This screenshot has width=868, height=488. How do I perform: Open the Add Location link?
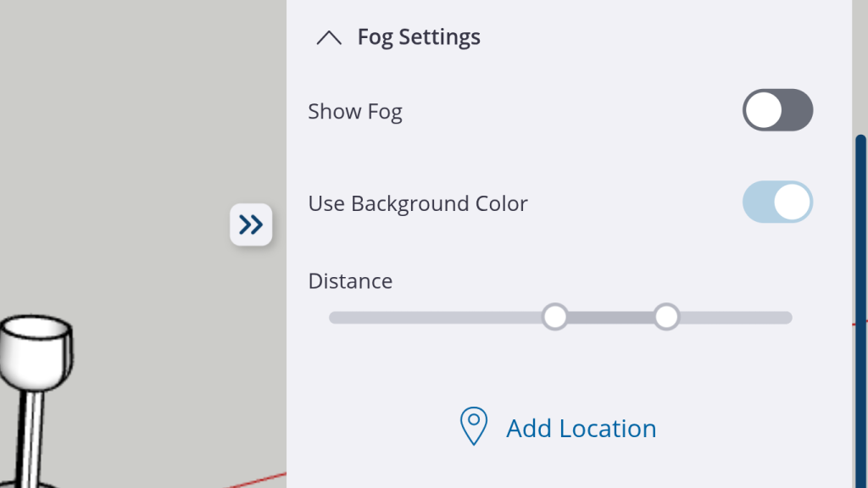point(581,429)
